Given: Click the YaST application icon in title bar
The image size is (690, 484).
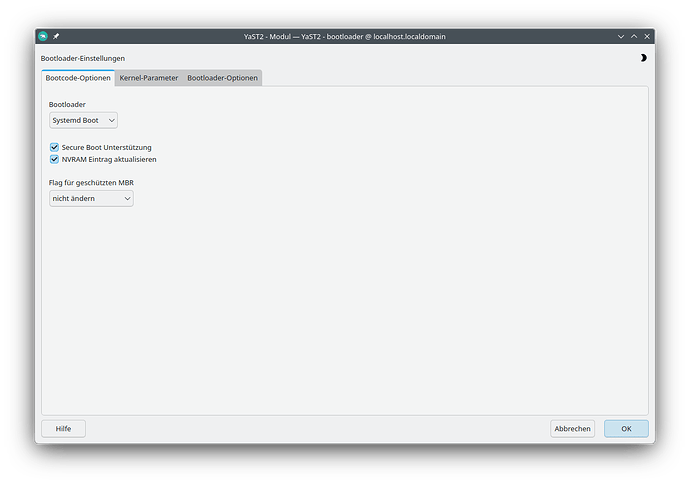Looking at the screenshot, I should tap(43, 37).
